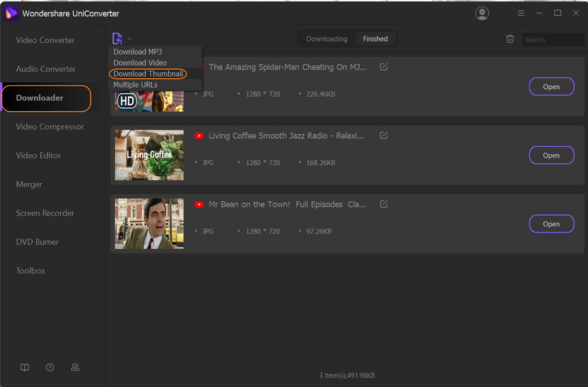Click the 168.26KB file size text

point(320,162)
